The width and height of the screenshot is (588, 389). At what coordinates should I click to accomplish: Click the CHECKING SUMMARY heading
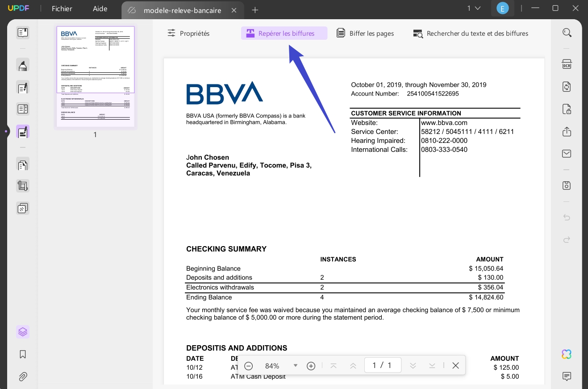(x=226, y=249)
